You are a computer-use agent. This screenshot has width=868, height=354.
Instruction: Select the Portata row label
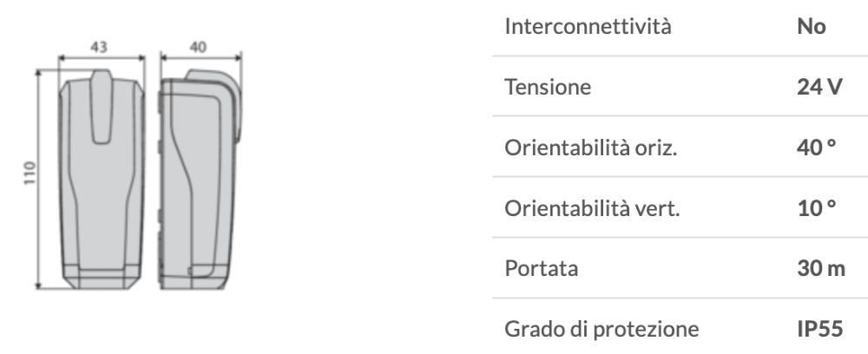tap(542, 268)
